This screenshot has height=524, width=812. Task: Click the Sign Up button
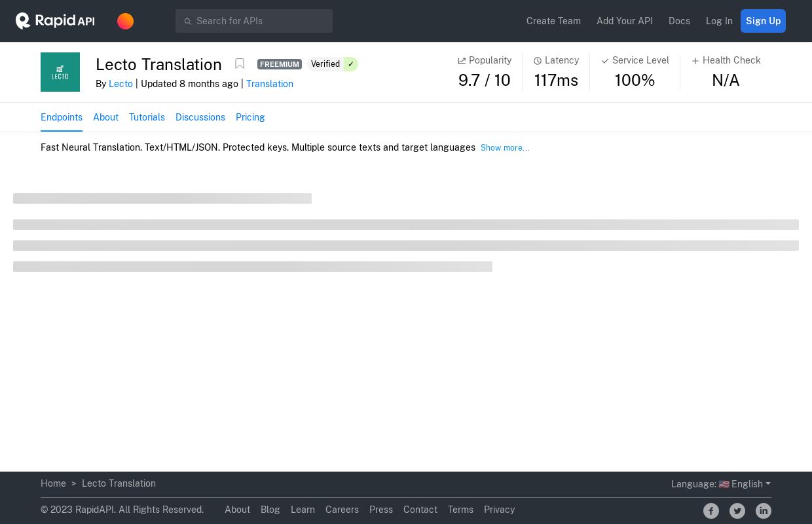[x=763, y=21]
